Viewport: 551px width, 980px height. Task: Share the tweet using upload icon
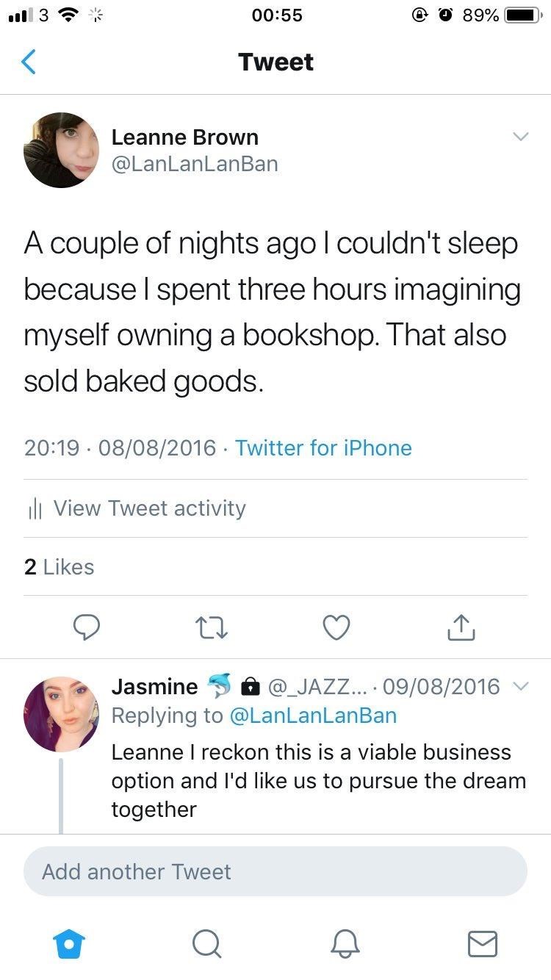(461, 627)
